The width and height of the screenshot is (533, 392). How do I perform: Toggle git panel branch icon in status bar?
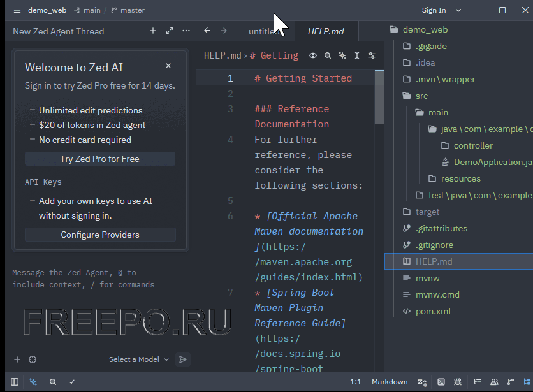point(511,382)
